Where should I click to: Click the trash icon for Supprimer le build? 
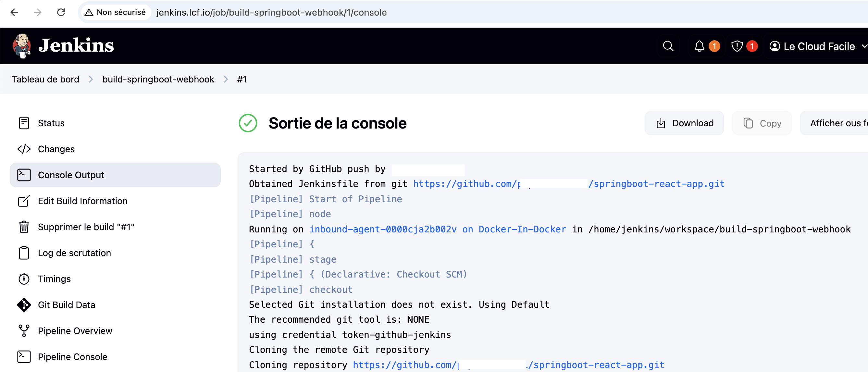pos(24,227)
